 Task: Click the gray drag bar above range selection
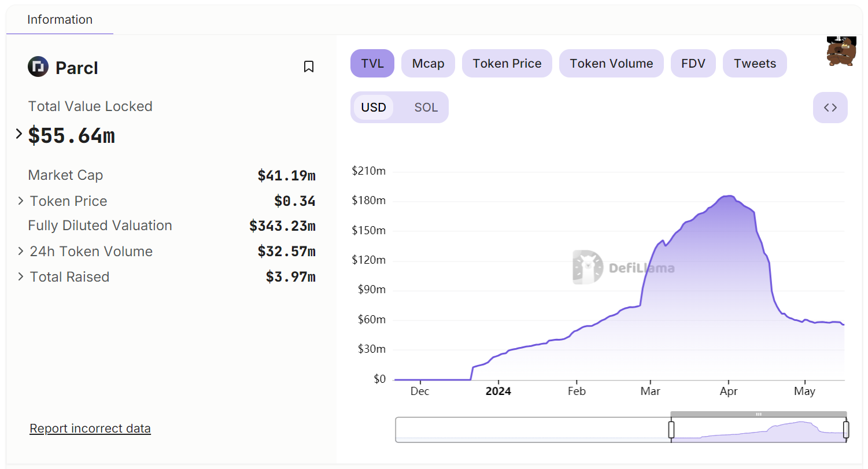(x=759, y=414)
